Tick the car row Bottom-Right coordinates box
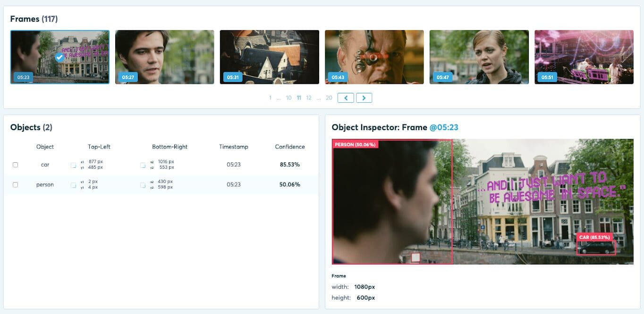This screenshot has height=314, width=644. pyautogui.click(x=143, y=165)
